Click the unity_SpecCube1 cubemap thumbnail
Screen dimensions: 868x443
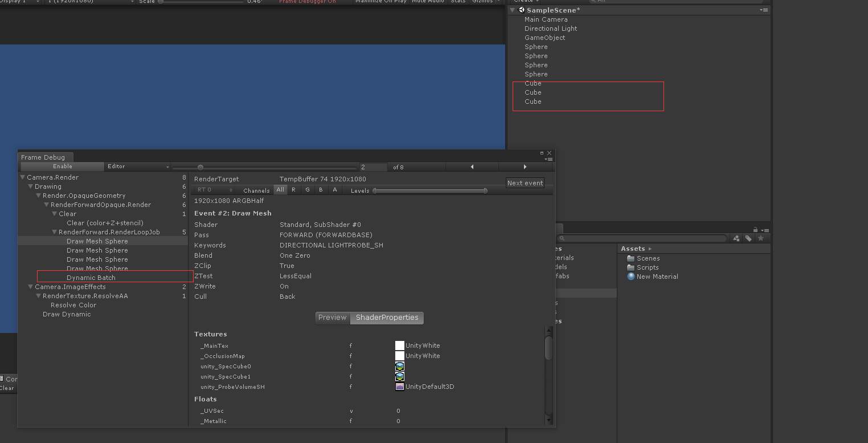point(400,376)
